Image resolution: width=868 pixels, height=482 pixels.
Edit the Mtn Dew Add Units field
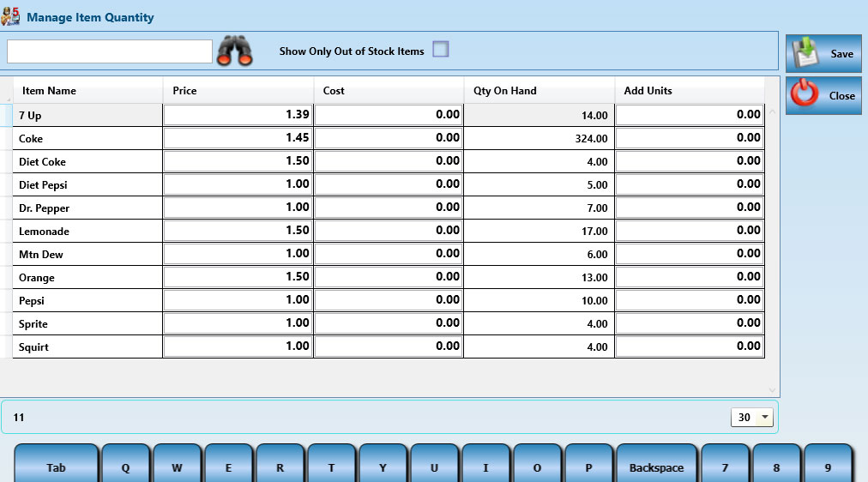pos(690,254)
